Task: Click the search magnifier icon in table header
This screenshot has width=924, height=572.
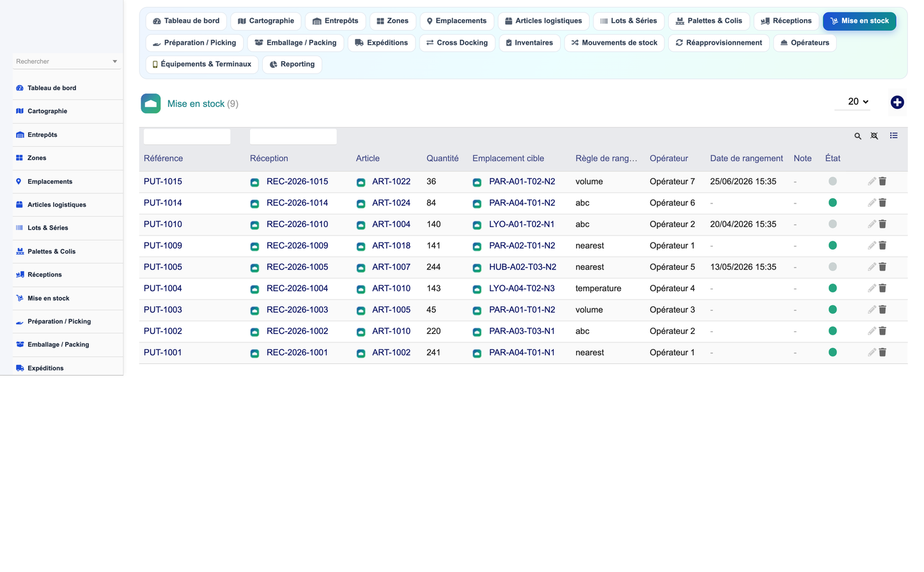Action: tap(857, 136)
